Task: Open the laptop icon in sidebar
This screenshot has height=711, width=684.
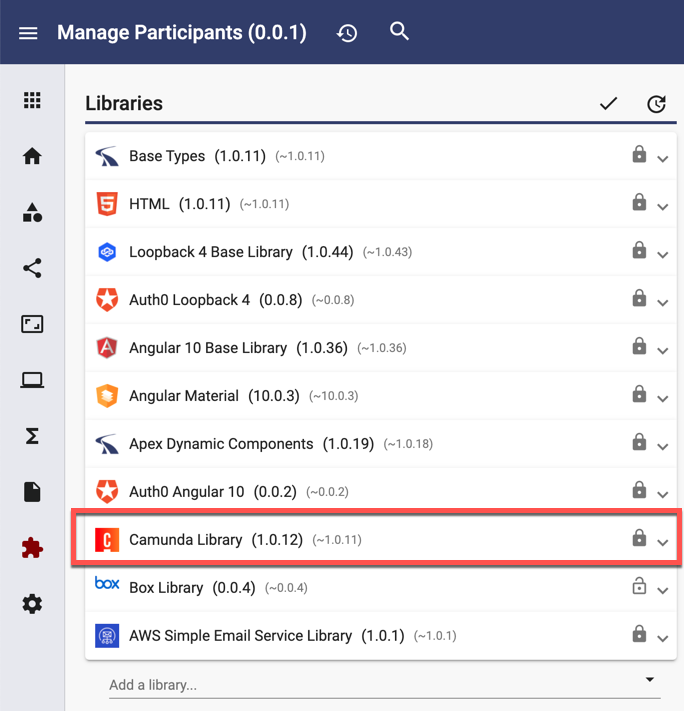Action: click(x=32, y=380)
